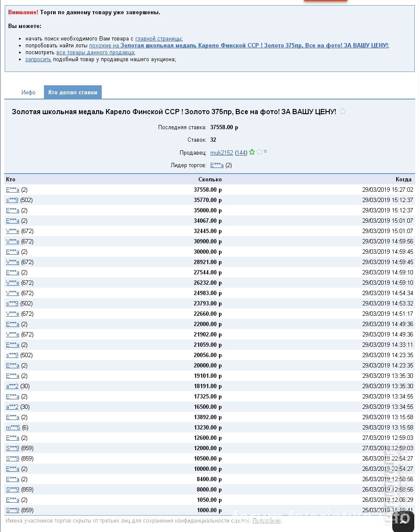Click the Сколько column header
This screenshot has width=419, height=532.
pyautogui.click(x=210, y=179)
